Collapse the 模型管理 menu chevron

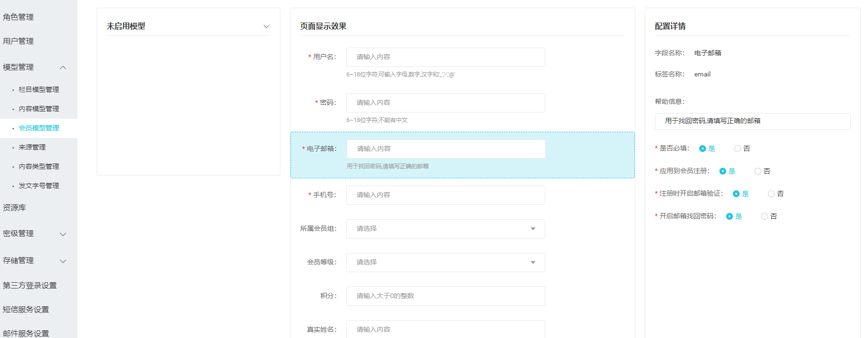click(x=63, y=67)
